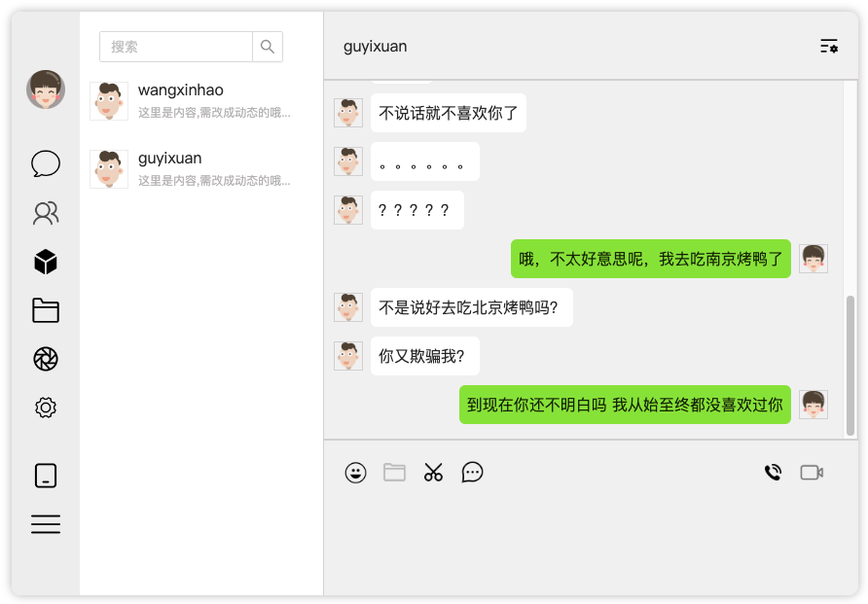Click sender avatar beside "你又欺骗我?"
Viewport: 868px width, 604px height.
point(348,356)
